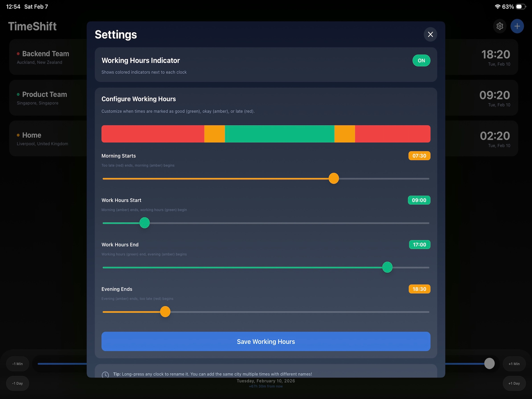This screenshot has width=532, height=399.
Task: Tap the +1 Day button
Action: (x=514, y=383)
